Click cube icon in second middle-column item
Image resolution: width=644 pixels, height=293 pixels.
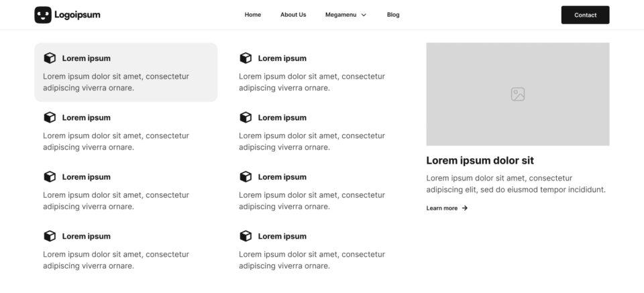coord(246,117)
